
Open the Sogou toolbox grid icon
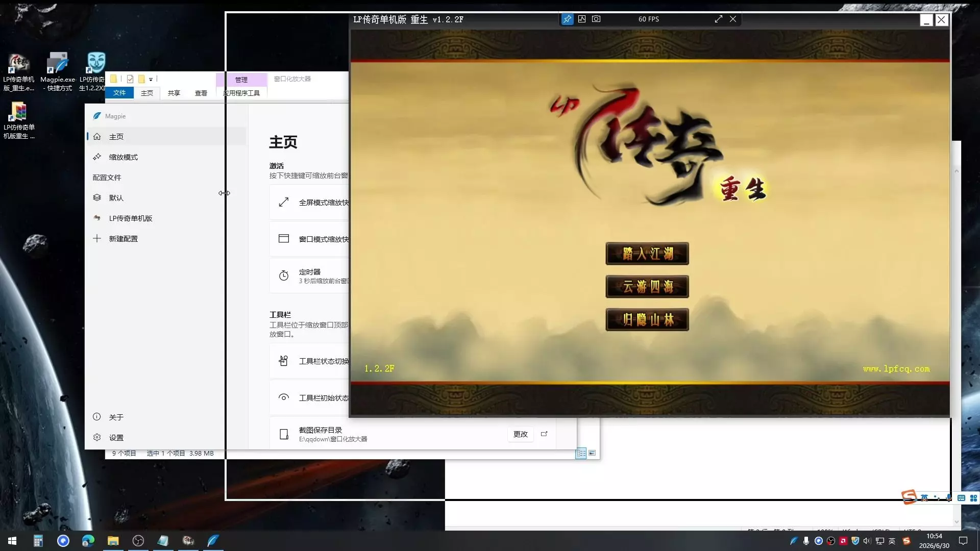click(973, 497)
